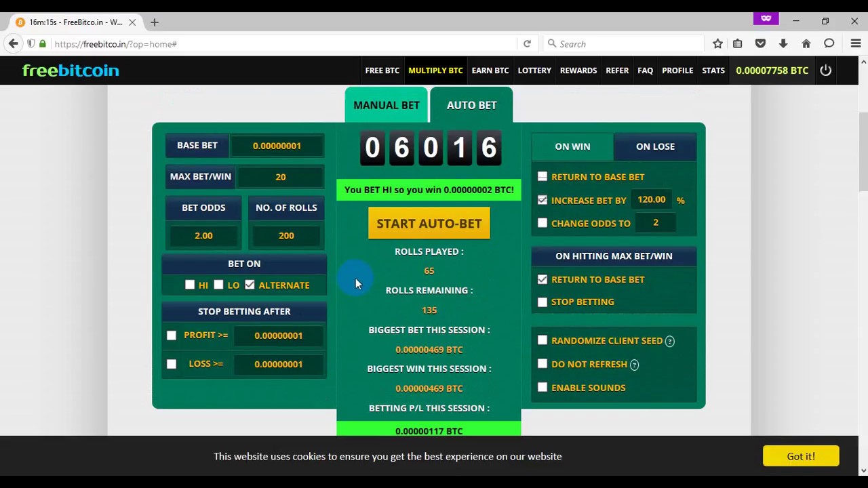This screenshot has height=488, width=868.
Task: Open the REWARDS page
Action: (578, 70)
